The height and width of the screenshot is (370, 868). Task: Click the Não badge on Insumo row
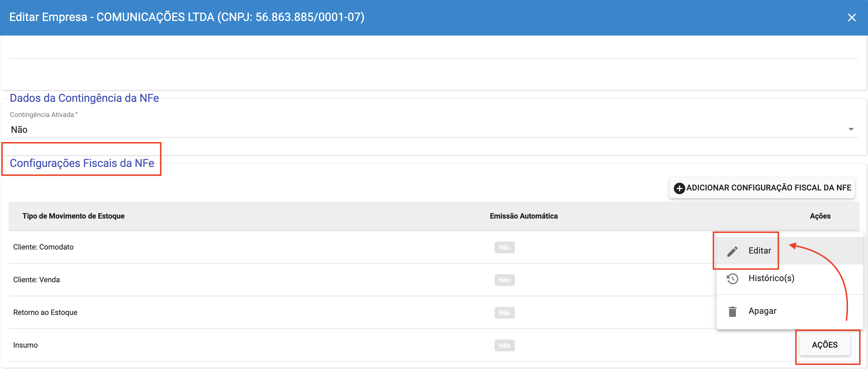[504, 345]
